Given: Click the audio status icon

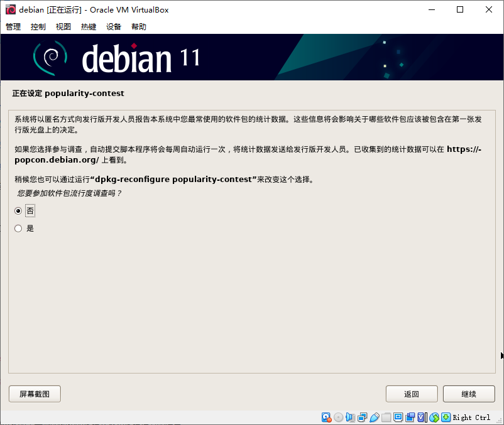Looking at the screenshot, I should pyautogui.click(x=351, y=417).
